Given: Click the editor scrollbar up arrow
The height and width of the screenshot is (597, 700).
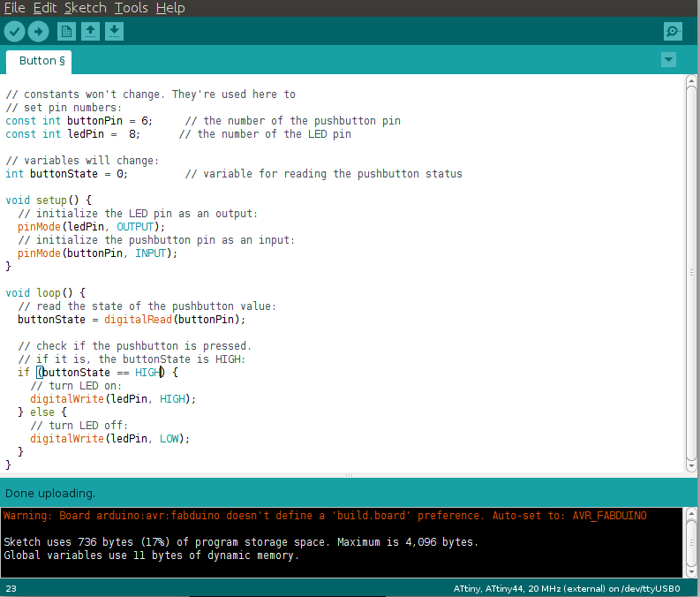Looking at the screenshot, I should coord(691,81).
